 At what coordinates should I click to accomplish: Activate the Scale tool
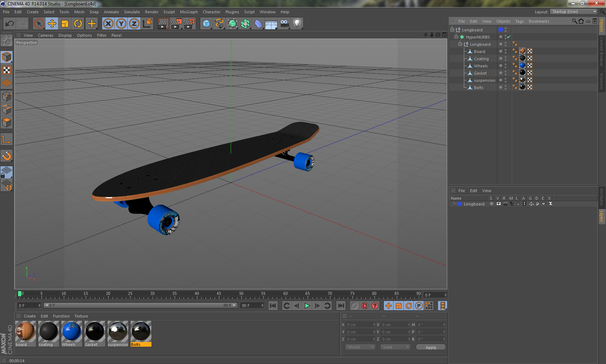point(65,24)
